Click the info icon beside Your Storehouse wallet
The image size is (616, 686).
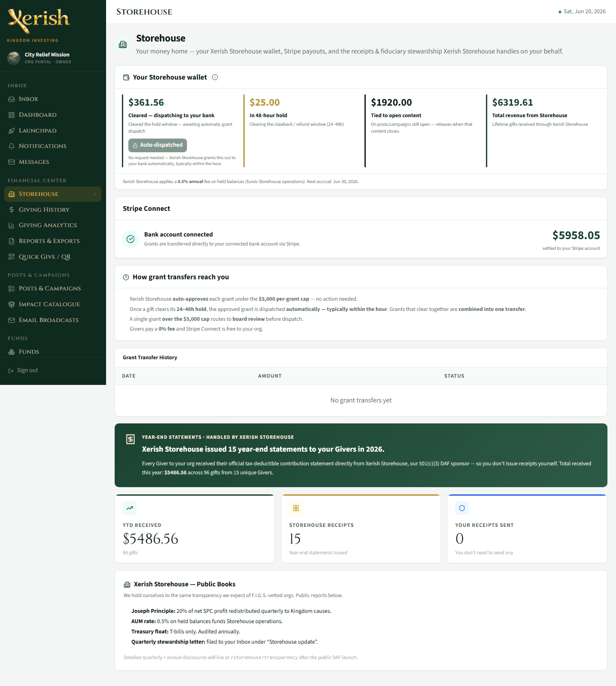(215, 77)
